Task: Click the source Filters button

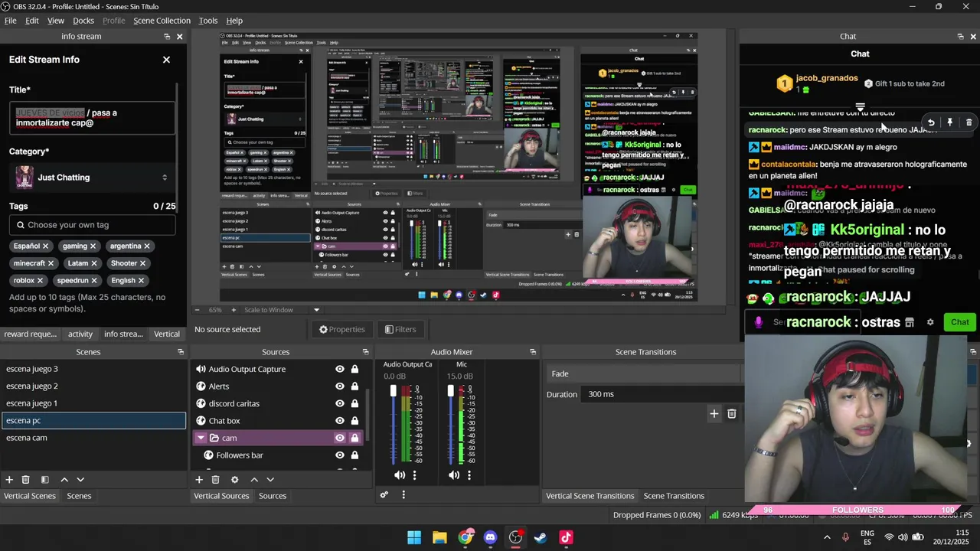Action: click(x=400, y=329)
